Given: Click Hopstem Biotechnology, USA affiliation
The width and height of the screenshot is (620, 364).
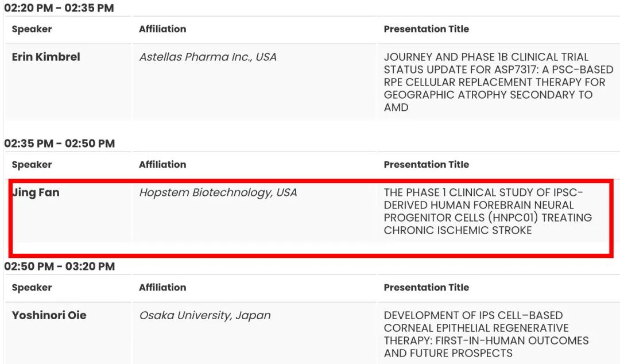Looking at the screenshot, I should [218, 192].
